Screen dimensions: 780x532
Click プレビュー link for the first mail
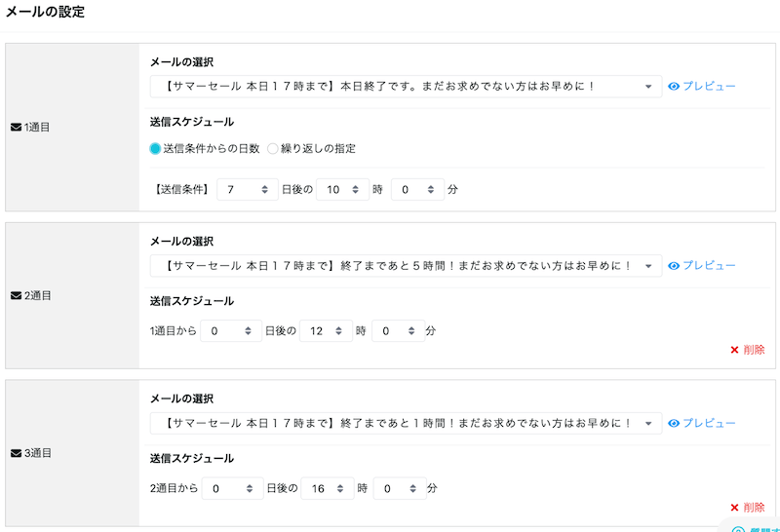(x=709, y=87)
